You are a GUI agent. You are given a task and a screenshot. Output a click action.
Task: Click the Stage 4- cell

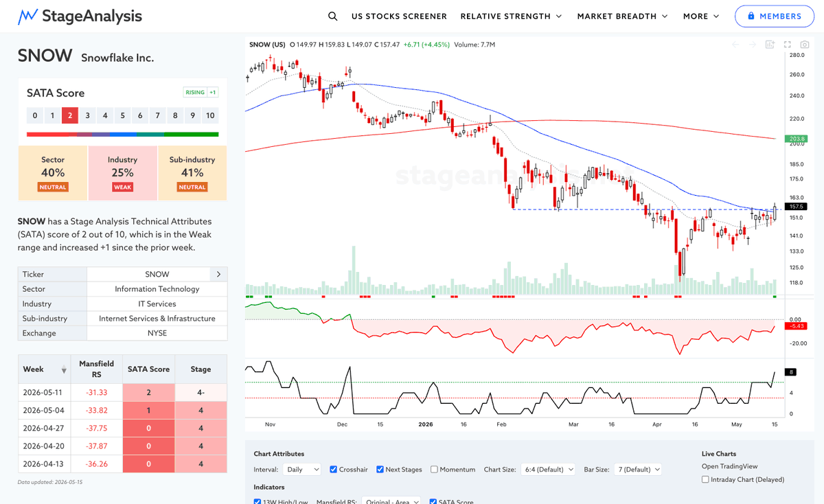[x=201, y=392]
